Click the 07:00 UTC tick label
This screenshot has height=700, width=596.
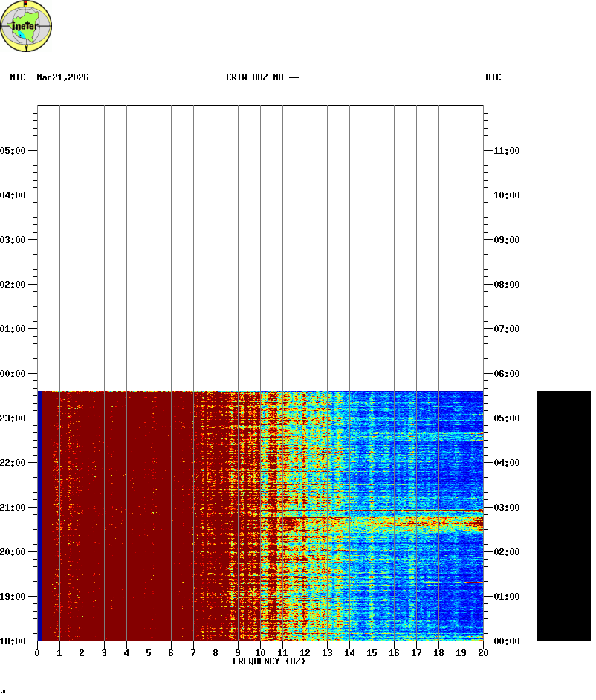506,329
